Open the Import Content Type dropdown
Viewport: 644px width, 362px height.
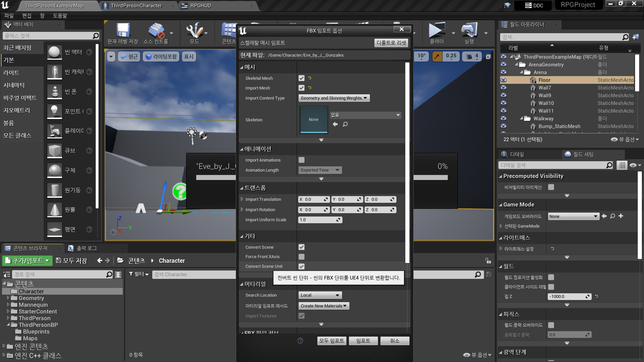(334, 98)
